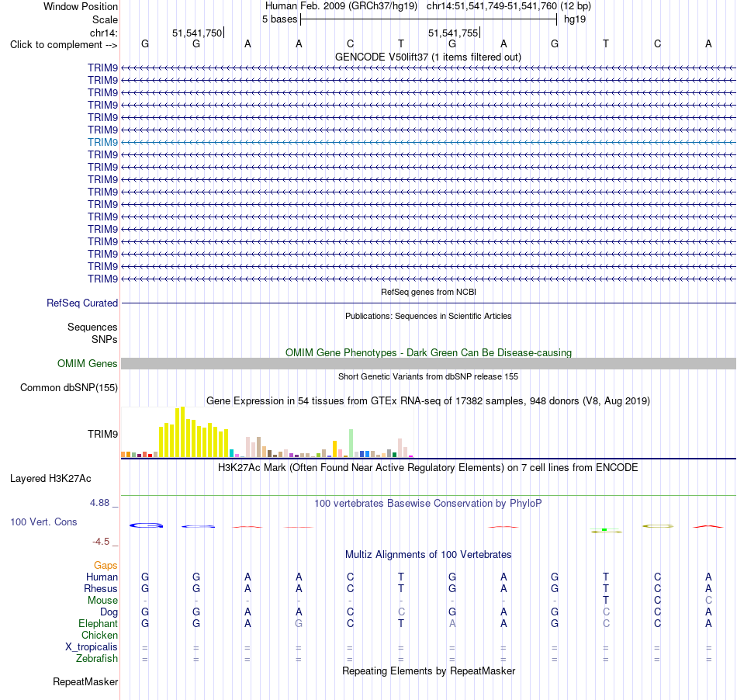Viewport: 737px width, 700px height.
Task: Click the H3K27Ac Mark ENCODE track title
Action: (428, 468)
